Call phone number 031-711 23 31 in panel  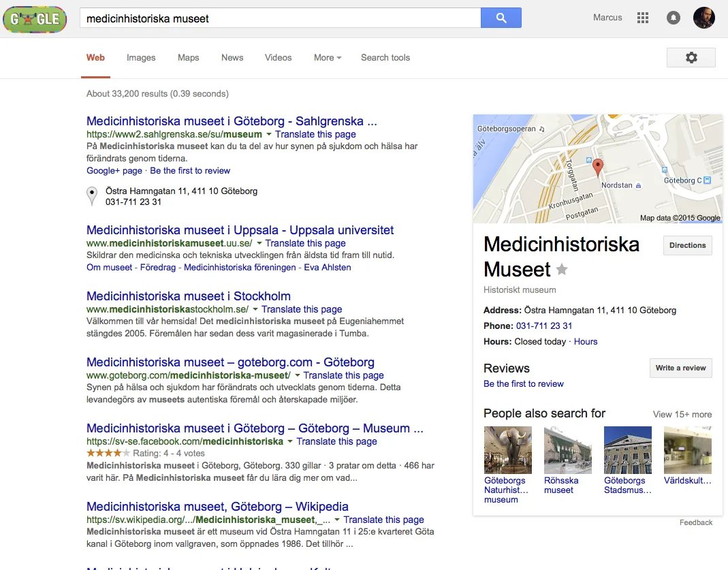[544, 326]
